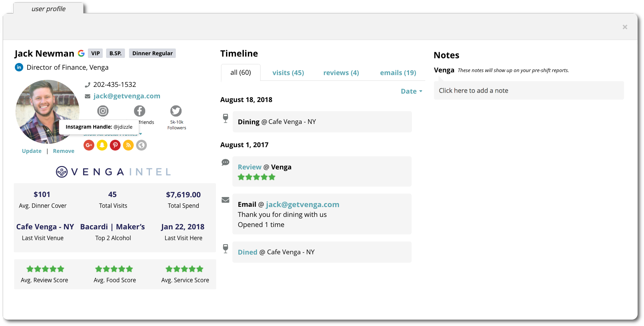
Task: Click the gray globe website icon
Action: click(x=141, y=145)
